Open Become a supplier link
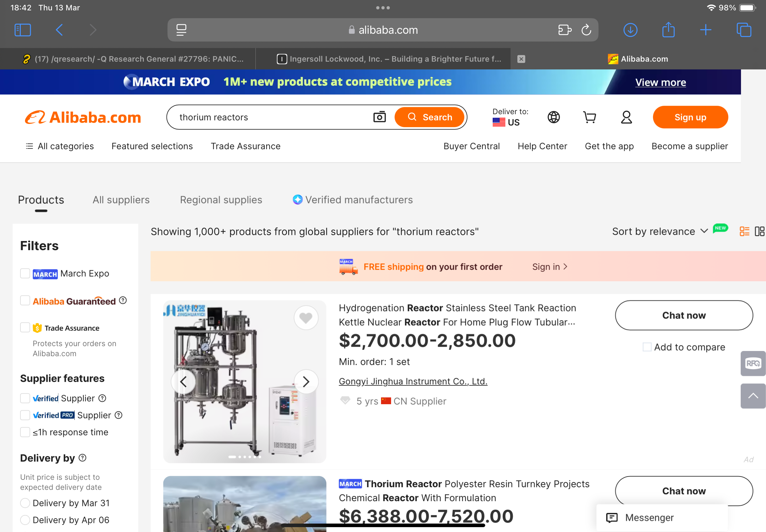 coord(690,146)
